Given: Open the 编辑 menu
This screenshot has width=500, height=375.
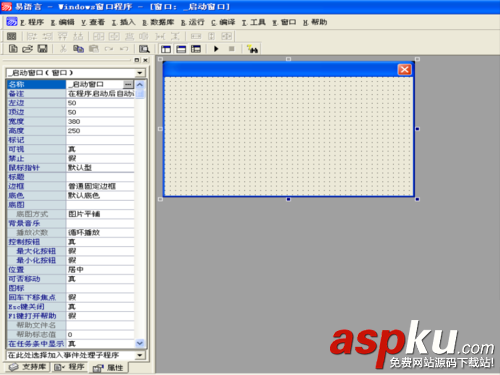Looking at the screenshot, I should (62, 22).
